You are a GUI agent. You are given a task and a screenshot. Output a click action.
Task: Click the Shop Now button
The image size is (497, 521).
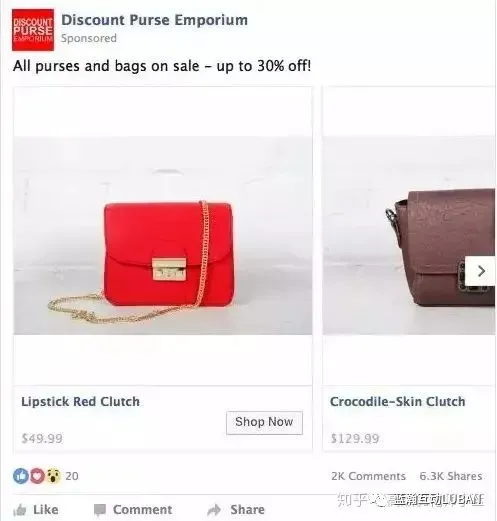264,423
